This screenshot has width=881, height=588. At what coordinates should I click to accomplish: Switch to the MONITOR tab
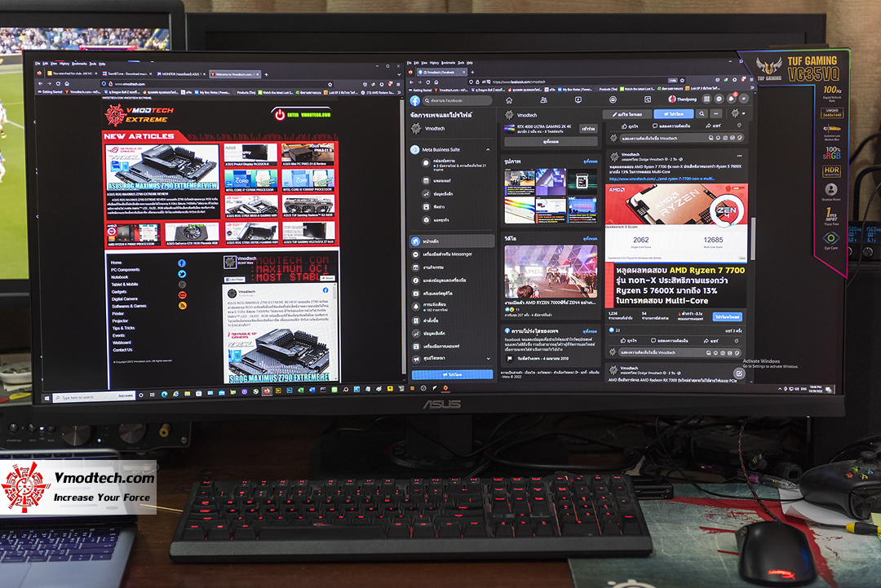(x=179, y=74)
